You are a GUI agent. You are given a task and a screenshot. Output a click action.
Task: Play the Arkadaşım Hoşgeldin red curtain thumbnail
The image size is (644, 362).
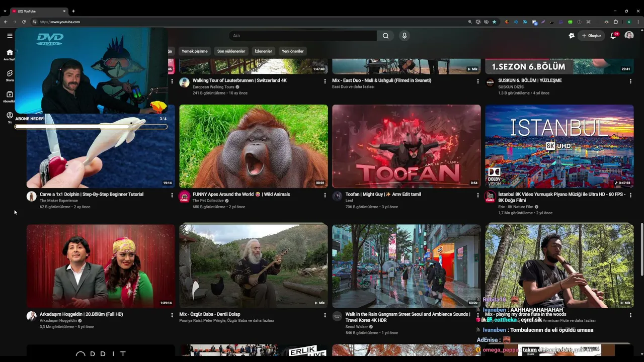(x=101, y=266)
